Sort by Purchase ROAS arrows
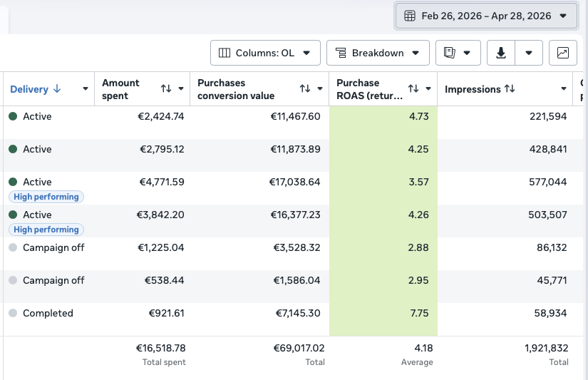This screenshot has height=380, width=588. pos(413,88)
